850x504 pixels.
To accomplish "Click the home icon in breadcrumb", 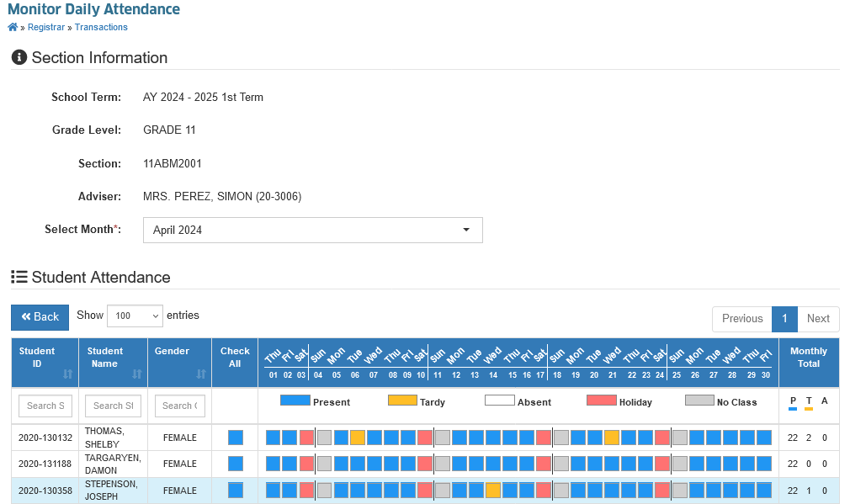I will pos(13,27).
